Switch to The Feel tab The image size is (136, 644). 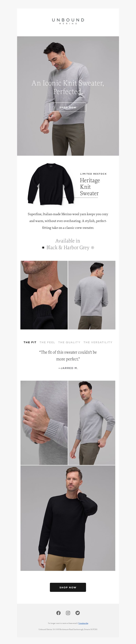pos(47,342)
